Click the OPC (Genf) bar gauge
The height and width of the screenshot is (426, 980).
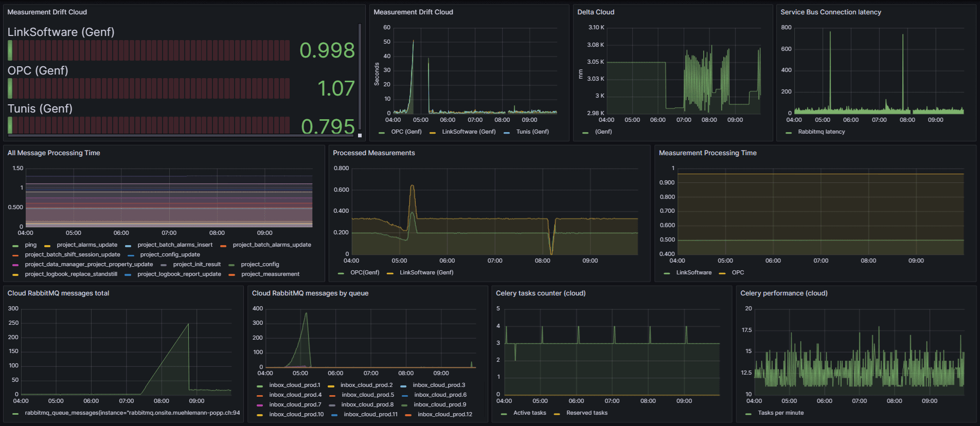pos(149,88)
